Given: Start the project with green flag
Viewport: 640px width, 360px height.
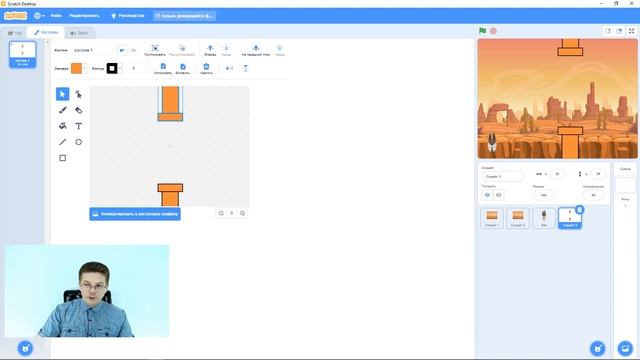Looking at the screenshot, I should [x=482, y=31].
